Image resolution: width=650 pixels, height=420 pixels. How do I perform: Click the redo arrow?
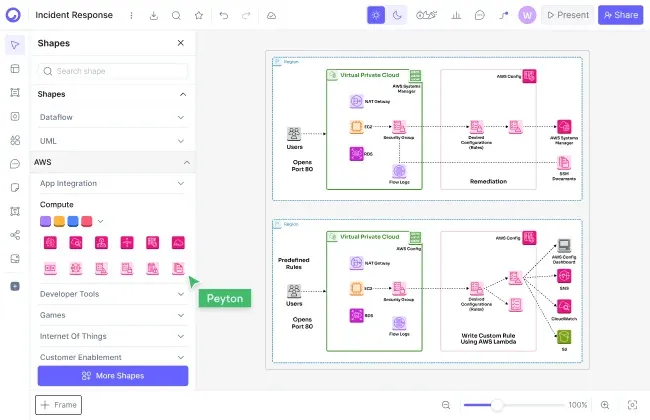click(246, 15)
